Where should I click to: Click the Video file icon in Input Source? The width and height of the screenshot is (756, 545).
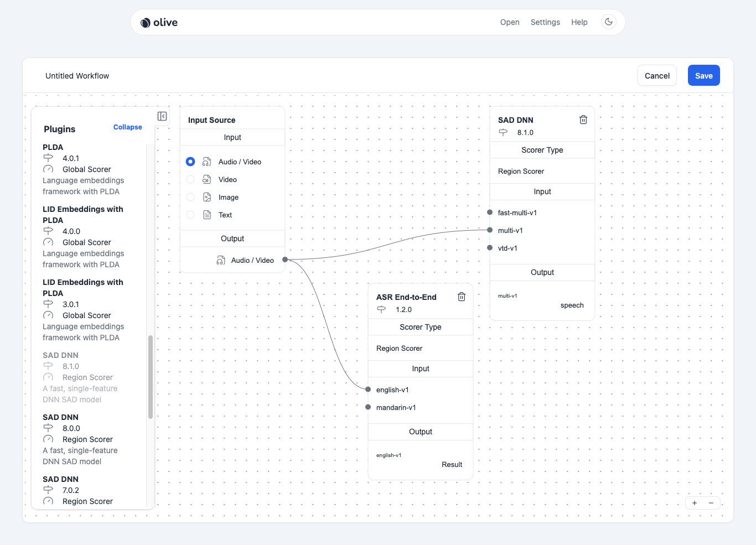[206, 179]
